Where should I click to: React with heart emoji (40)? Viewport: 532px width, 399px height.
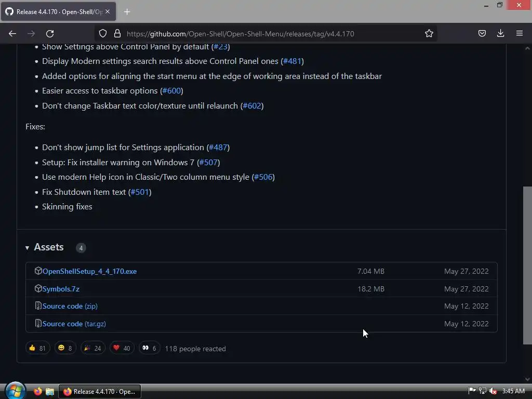coord(122,348)
